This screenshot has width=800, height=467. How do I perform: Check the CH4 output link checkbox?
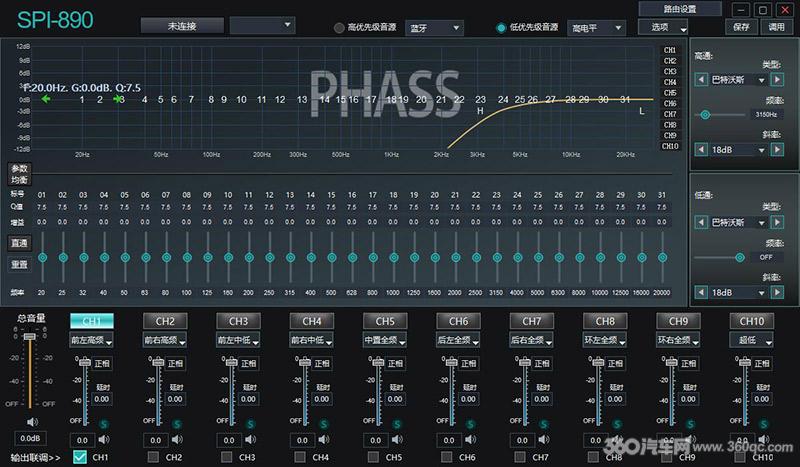(x=300, y=457)
